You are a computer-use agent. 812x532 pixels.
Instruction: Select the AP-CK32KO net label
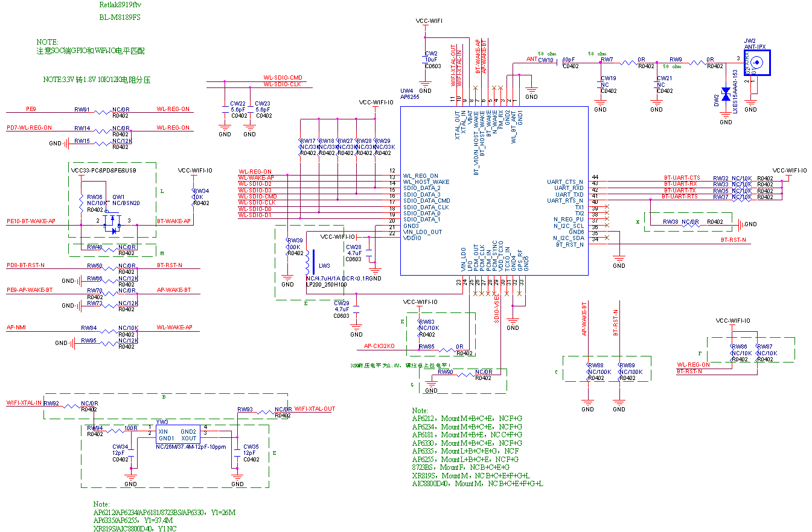(x=379, y=346)
